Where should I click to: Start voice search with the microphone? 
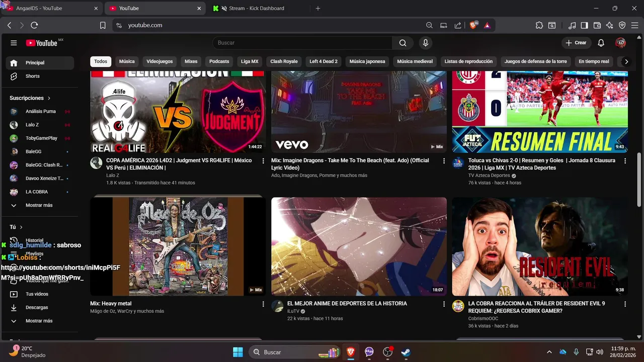point(426,43)
